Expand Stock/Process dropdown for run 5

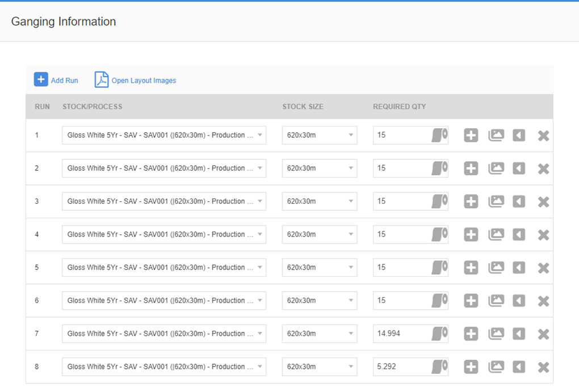tap(164, 267)
